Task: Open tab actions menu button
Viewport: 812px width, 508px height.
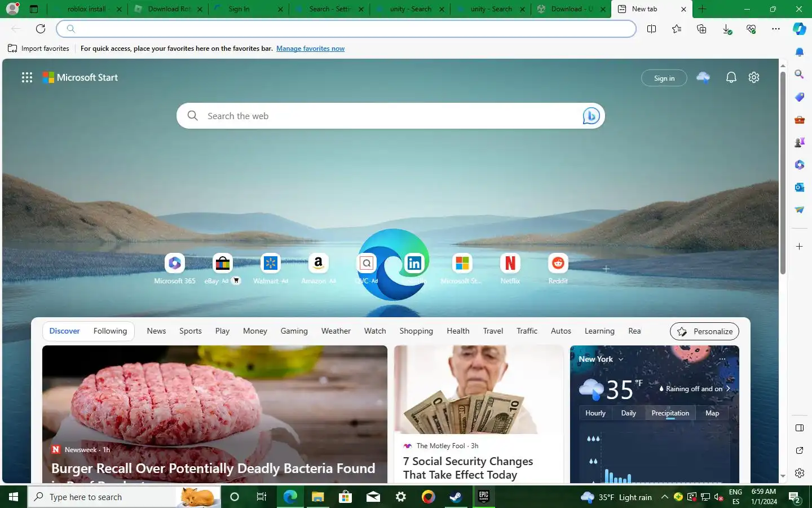Action: point(33,9)
